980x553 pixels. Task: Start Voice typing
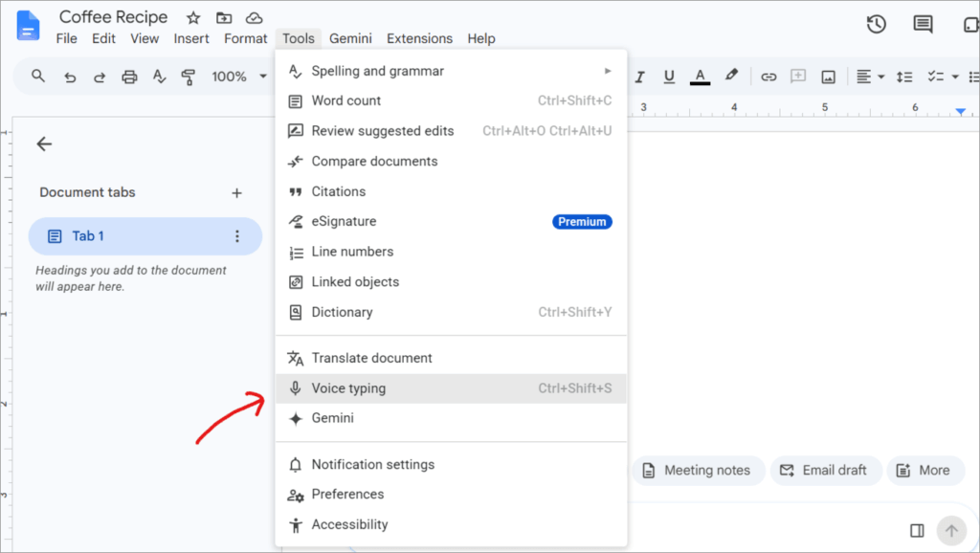pos(451,388)
